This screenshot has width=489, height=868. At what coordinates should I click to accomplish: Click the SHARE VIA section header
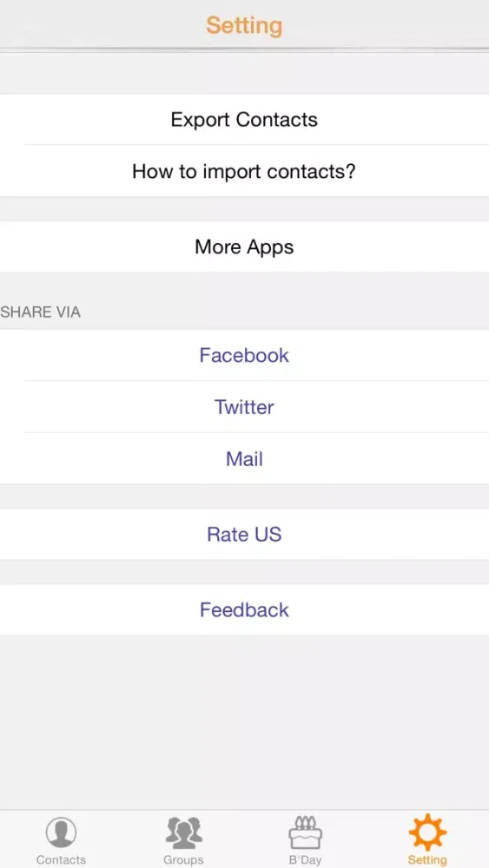[x=41, y=312]
